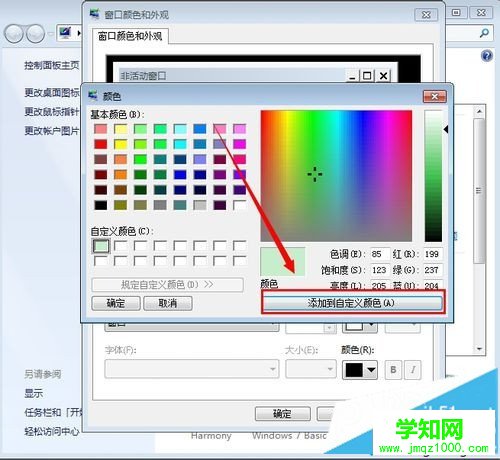The height and width of the screenshot is (460, 500).
Task: Select the second empty custom color slot
Action: tap(121, 246)
